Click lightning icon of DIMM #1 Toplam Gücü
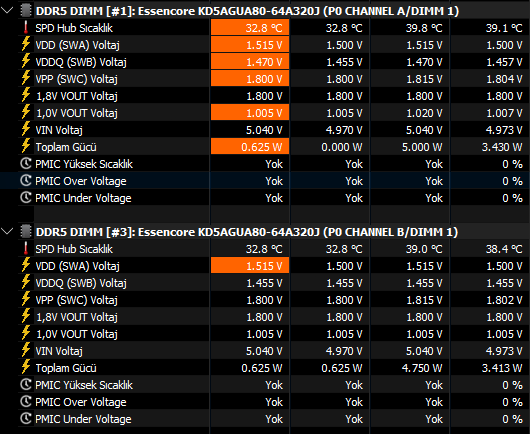 pyautogui.click(x=26, y=146)
